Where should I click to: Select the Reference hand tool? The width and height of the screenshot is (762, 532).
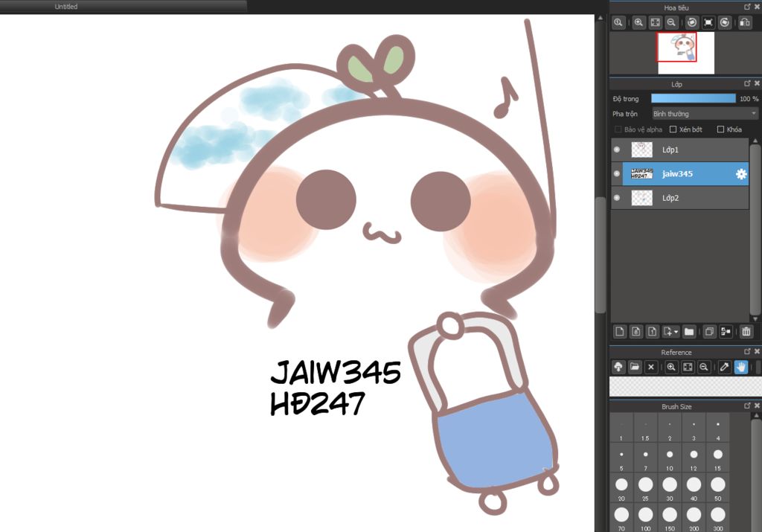740,368
